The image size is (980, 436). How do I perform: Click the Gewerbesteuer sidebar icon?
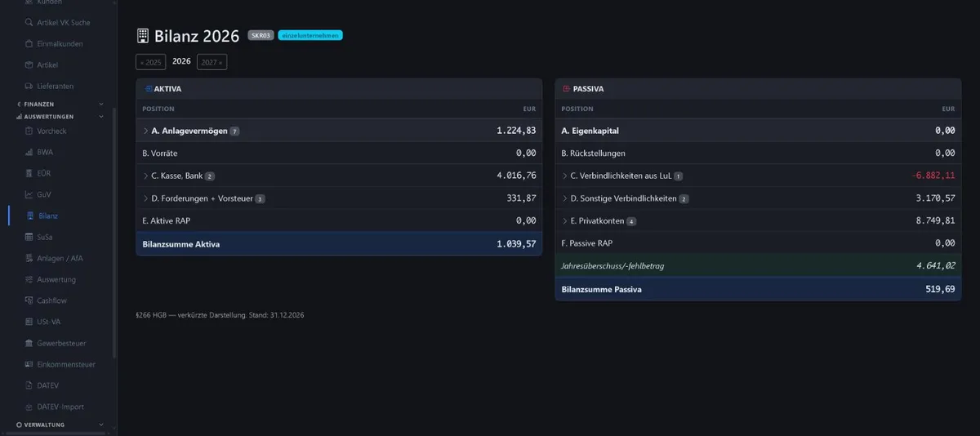pos(29,344)
